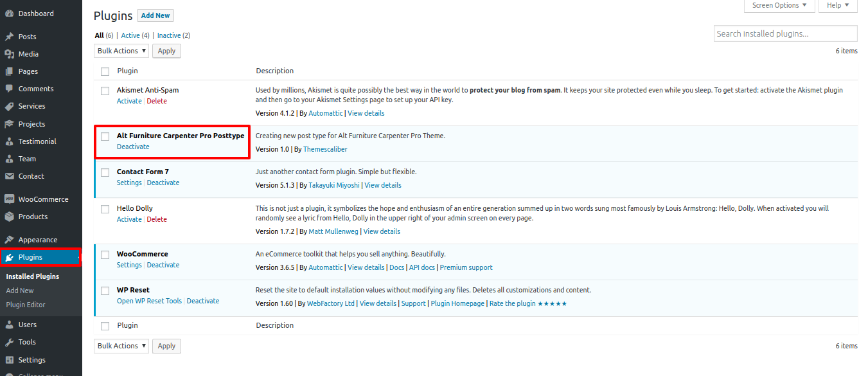Open the Matt Mullenweg author link

(333, 231)
